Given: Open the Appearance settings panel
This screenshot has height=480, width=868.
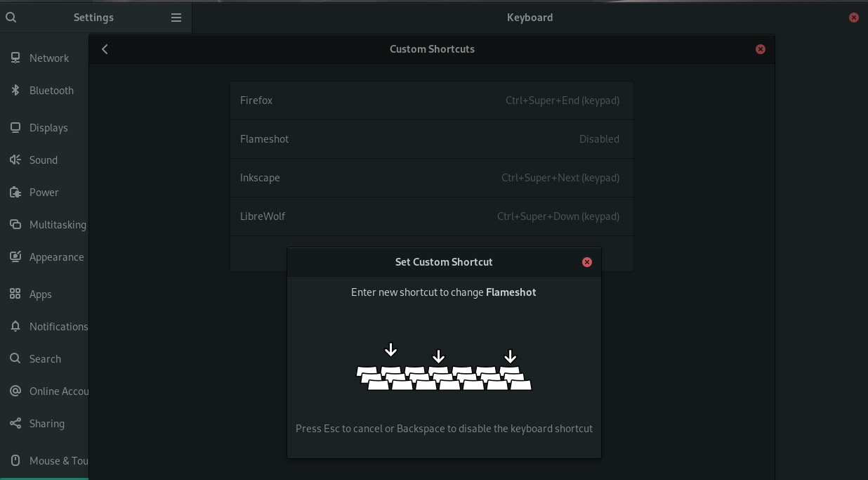Looking at the screenshot, I should (x=56, y=257).
